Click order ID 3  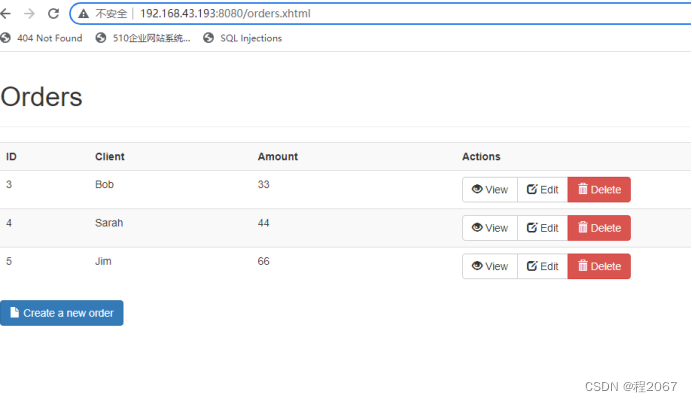9,184
